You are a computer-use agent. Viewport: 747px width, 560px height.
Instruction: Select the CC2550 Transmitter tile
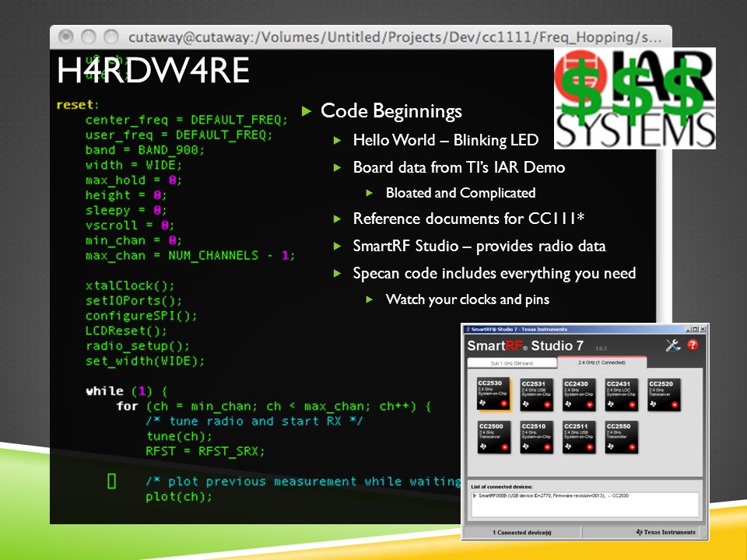(621, 437)
